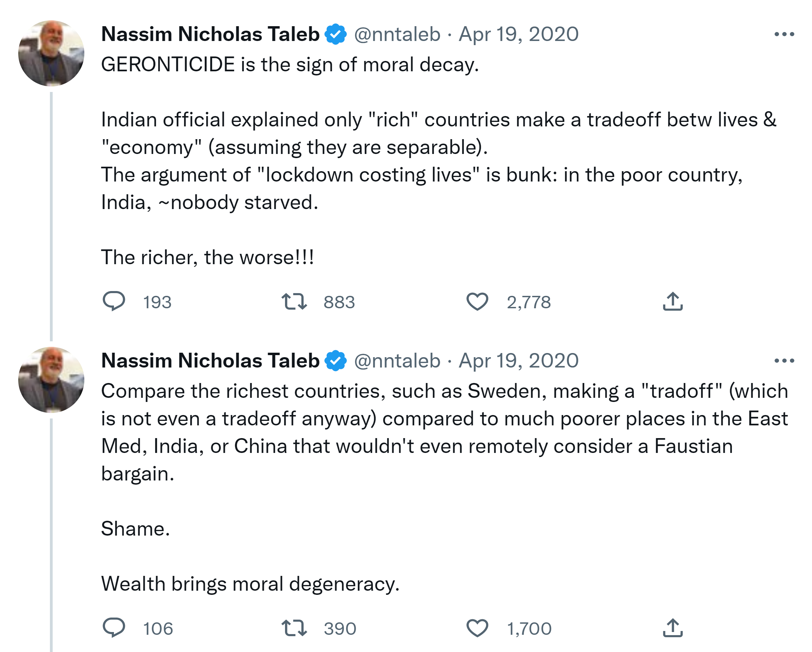Open Nassim Nicholas Taleb name in second tweet
Screen dimensions: 812x652
pos(210,361)
